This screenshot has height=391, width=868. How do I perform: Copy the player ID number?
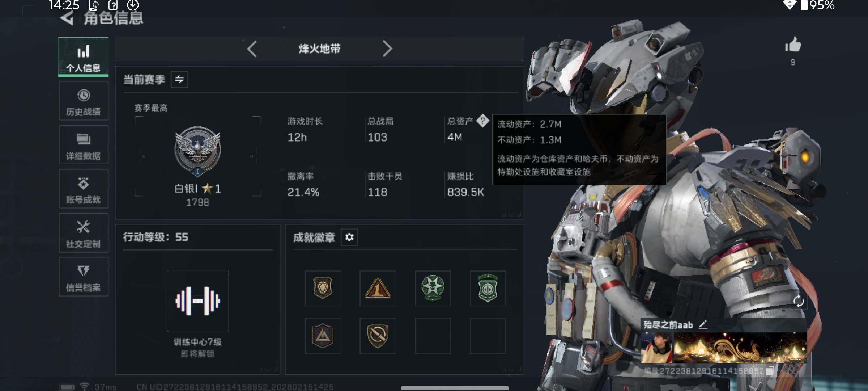point(770,371)
